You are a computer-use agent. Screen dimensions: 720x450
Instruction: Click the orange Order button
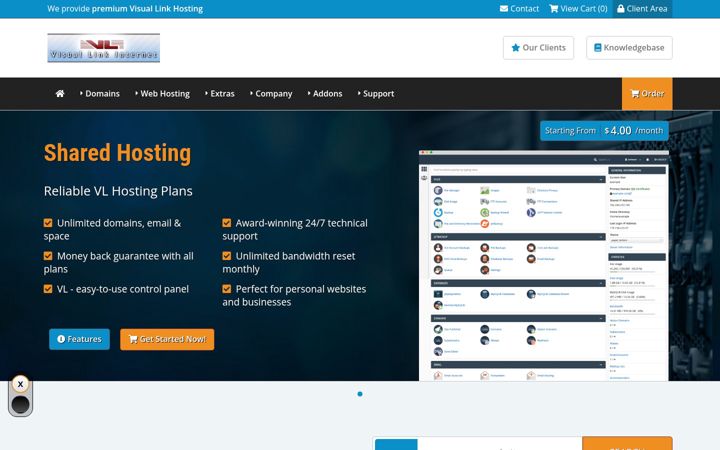click(647, 94)
